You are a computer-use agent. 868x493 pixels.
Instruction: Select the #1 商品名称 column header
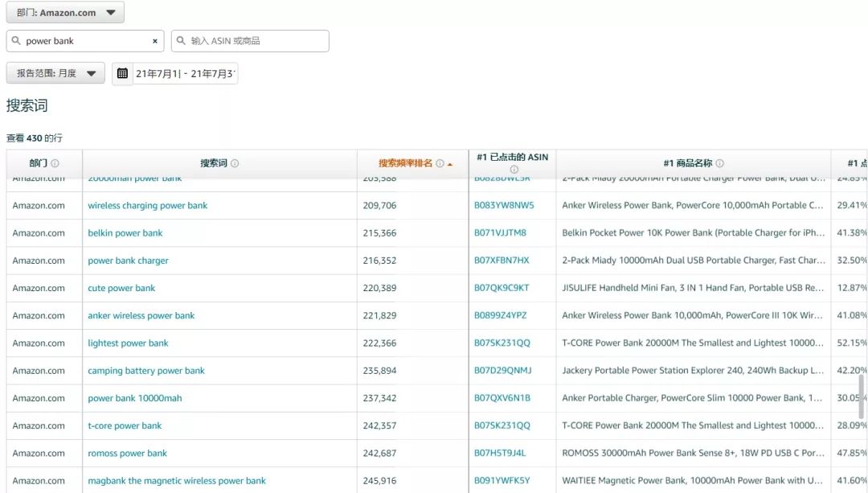[687, 163]
